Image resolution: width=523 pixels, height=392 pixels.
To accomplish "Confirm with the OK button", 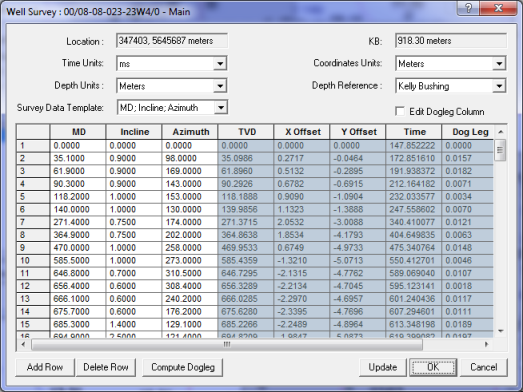I will coord(433,367).
